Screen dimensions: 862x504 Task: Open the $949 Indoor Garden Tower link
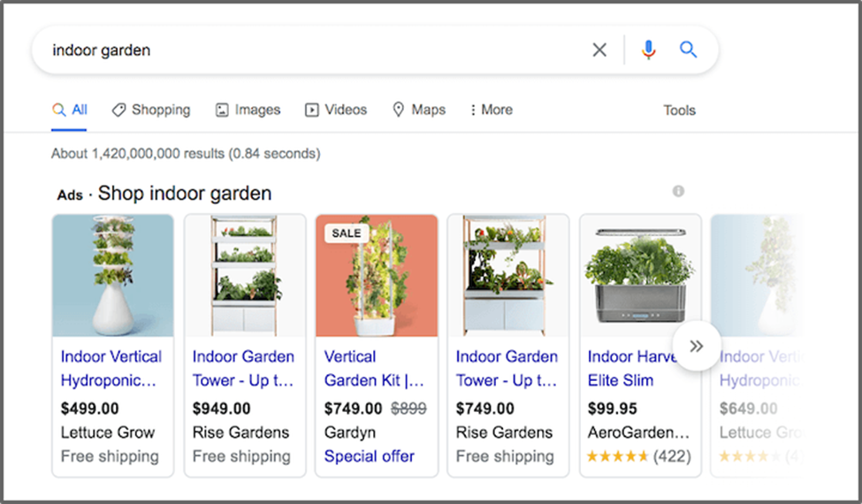pyautogui.click(x=243, y=369)
